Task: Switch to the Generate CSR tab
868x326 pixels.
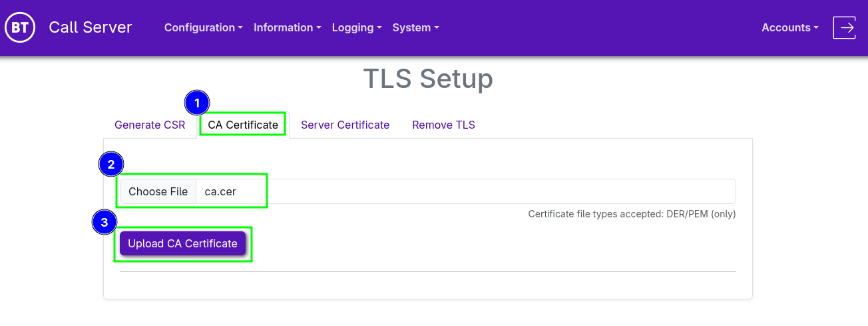Action: [150, 125]
